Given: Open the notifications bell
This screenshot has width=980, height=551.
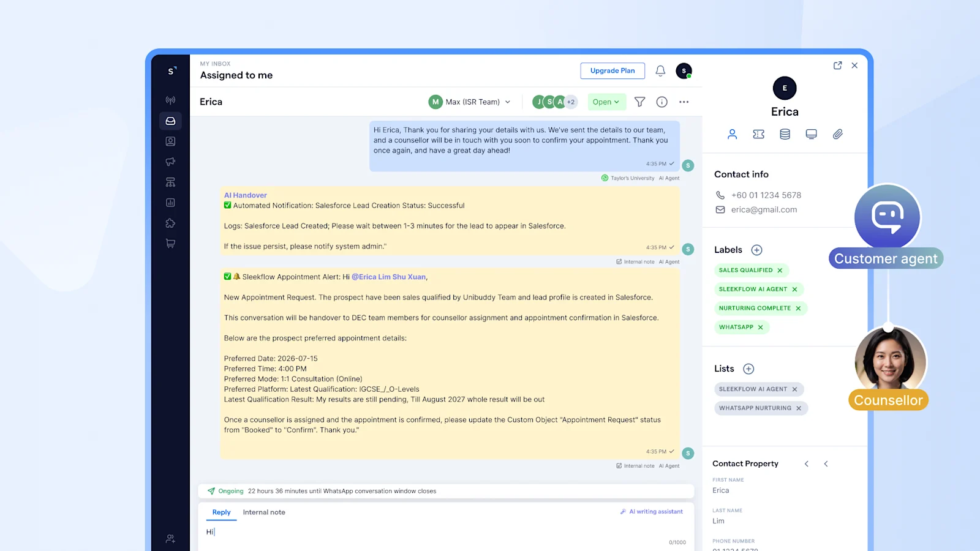Looking at the screenshot, I should click(660, 71).
